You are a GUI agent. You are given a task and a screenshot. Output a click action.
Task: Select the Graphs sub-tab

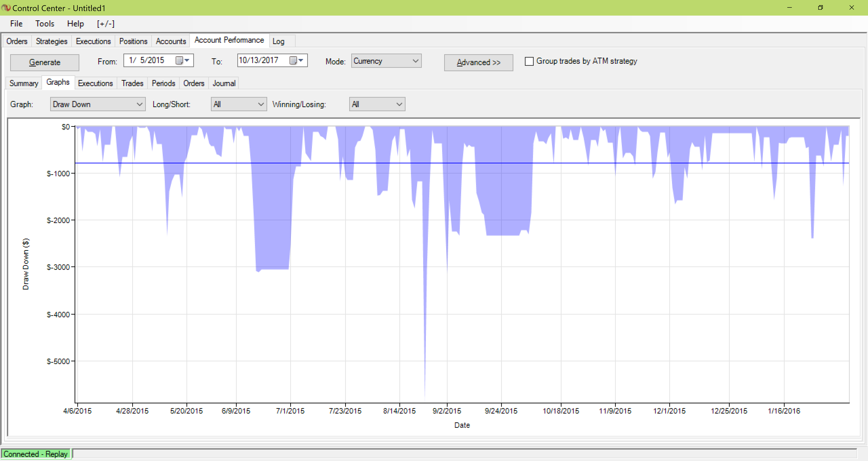click(58, 82)
